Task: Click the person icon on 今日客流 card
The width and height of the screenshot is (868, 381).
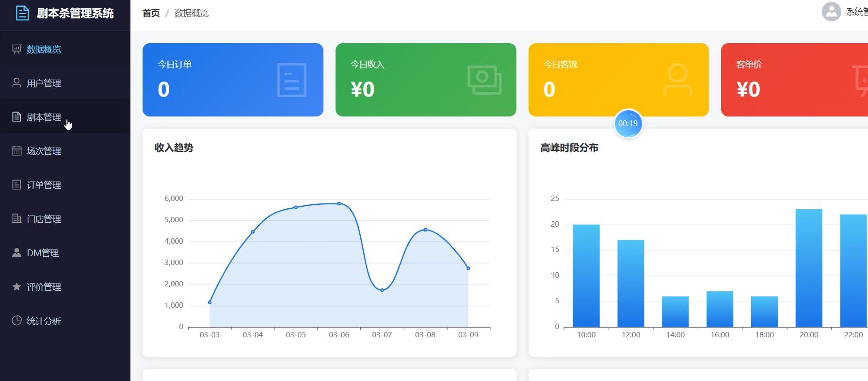Action: coord(677,80)
